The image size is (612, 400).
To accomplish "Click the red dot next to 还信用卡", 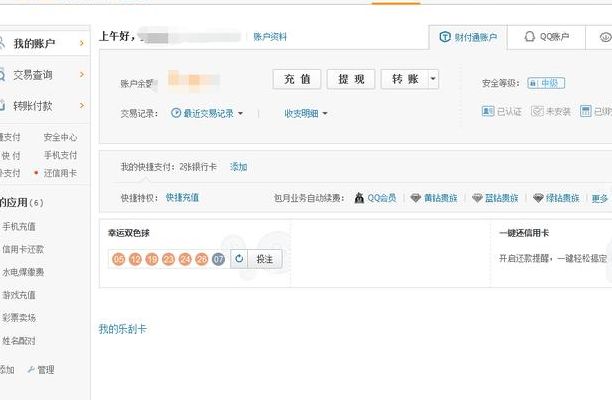I will coord(36,172).
